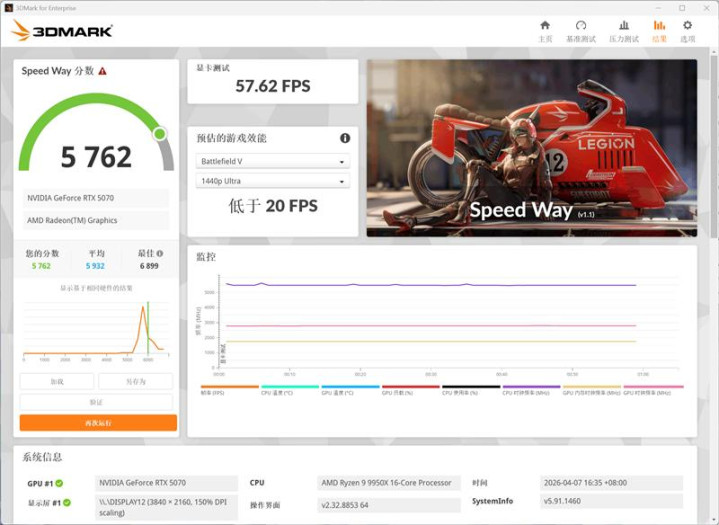Click the 验证 (Validate) button
The height and width of the screenshot is (525, 719).
coord(96,402)
